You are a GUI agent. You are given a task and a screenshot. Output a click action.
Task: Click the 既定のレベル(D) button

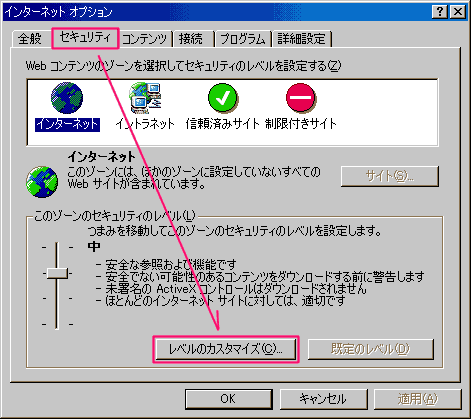click(371, 349)
